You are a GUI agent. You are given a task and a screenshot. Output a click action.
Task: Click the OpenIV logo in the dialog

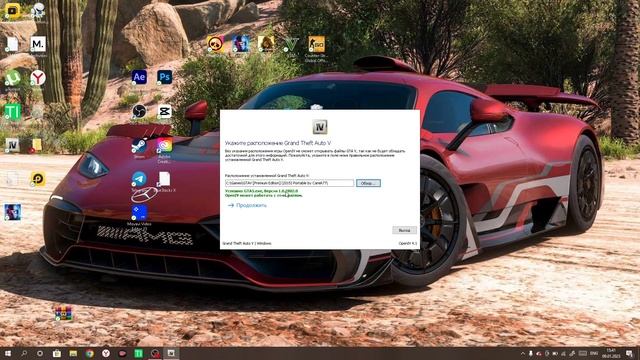320,127
